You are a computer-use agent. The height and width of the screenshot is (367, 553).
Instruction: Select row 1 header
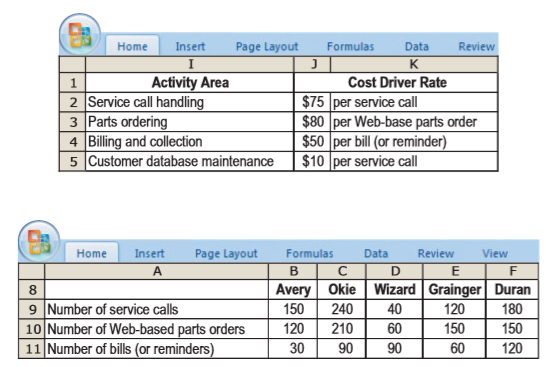[73, 82]
